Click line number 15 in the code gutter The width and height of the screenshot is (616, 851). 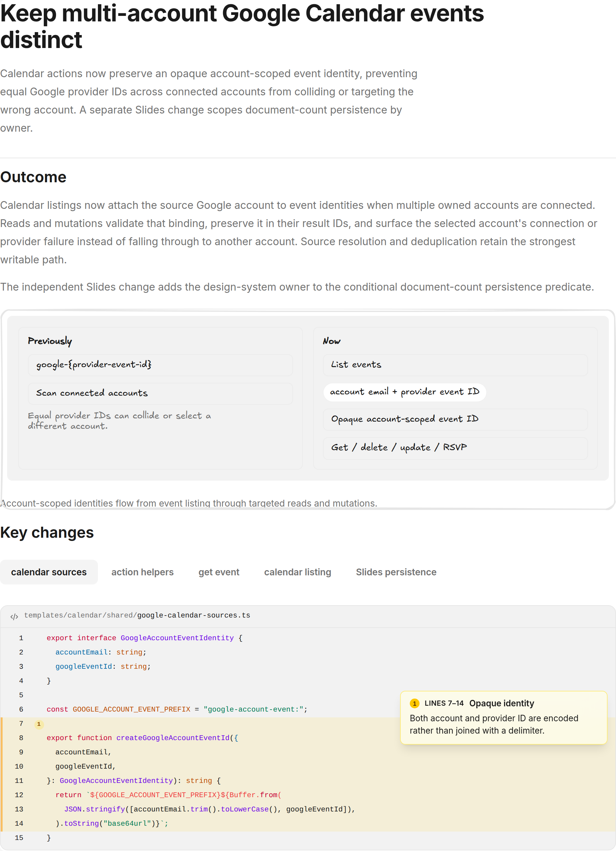19,837
